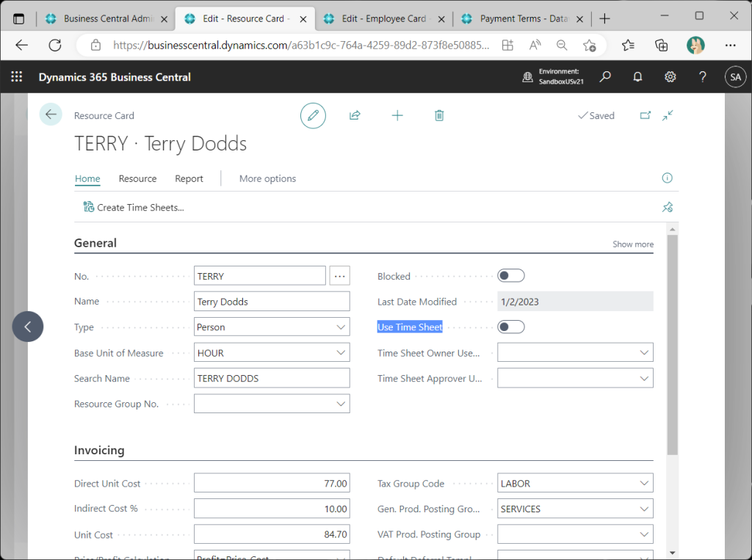Viewport: 752px width, 560px height.
Task: Open the card in a new window icon
Action: tap(646, 115)
